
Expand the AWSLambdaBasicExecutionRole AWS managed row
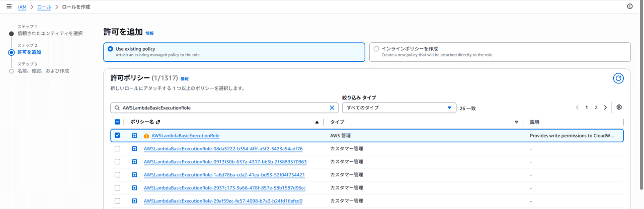point(134,136)
